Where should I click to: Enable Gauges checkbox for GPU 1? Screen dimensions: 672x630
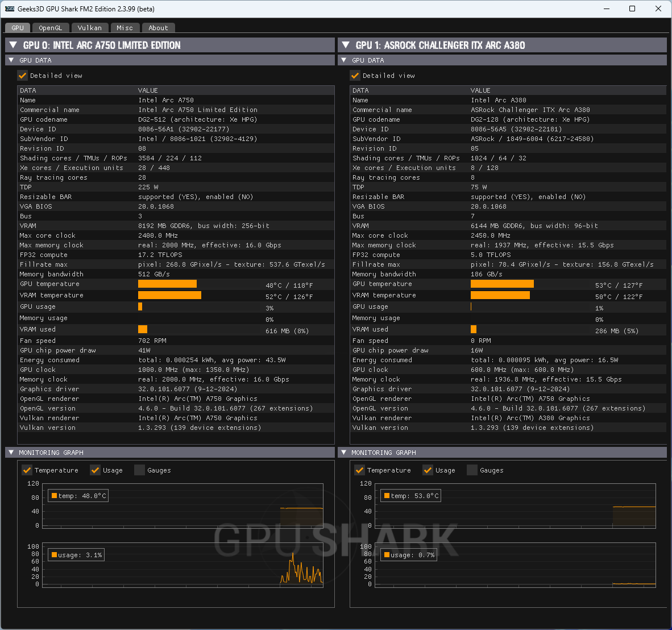[x=472, y=470]
